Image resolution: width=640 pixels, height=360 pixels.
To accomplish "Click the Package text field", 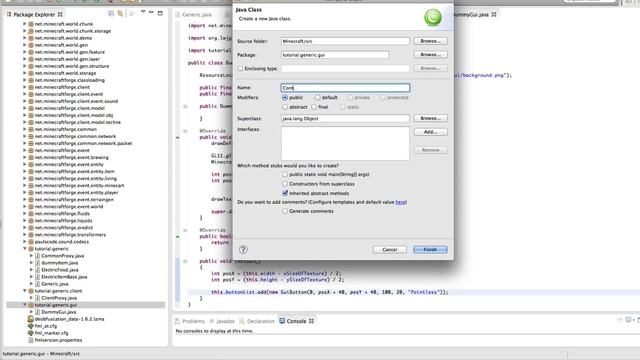I will pyautogui.click(x=335, y=55).
